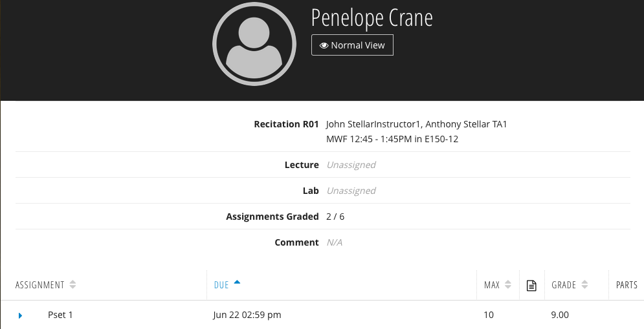Click the Unassigned Lab value
Image resolution: width=644 pixels, height=329 pixels.
pos(351,191)
